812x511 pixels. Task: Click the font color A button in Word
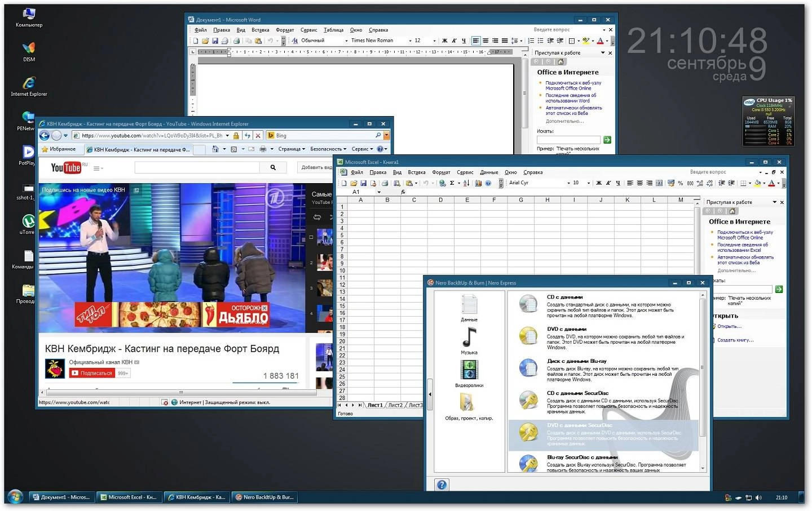click(600, 41)
